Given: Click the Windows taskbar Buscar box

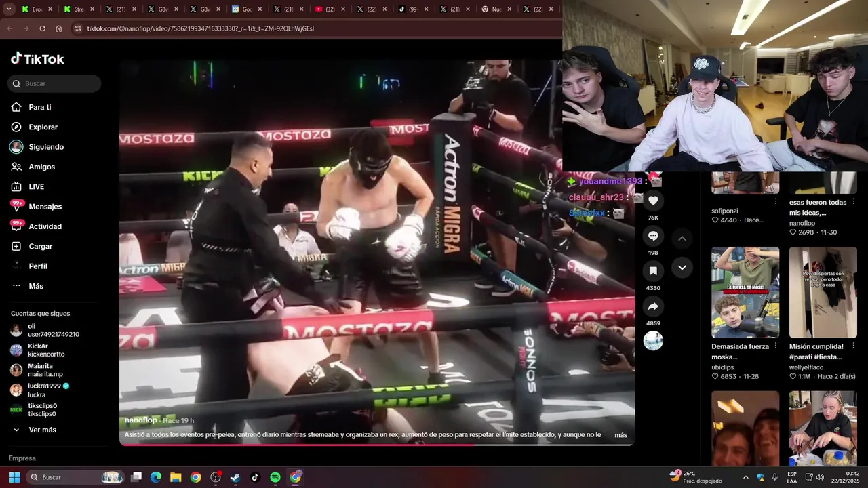Looking at the screenshot, I should coord(75,477).
